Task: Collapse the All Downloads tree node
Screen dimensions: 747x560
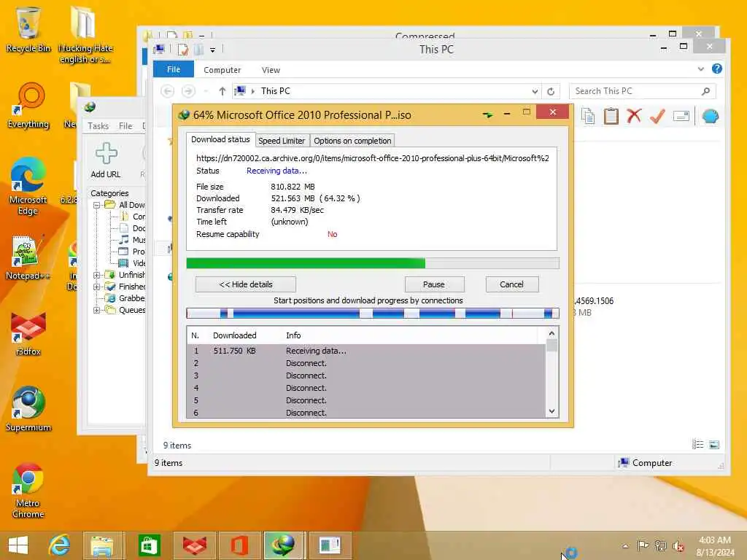Action: pyautogui.click(x=97, y=205)
